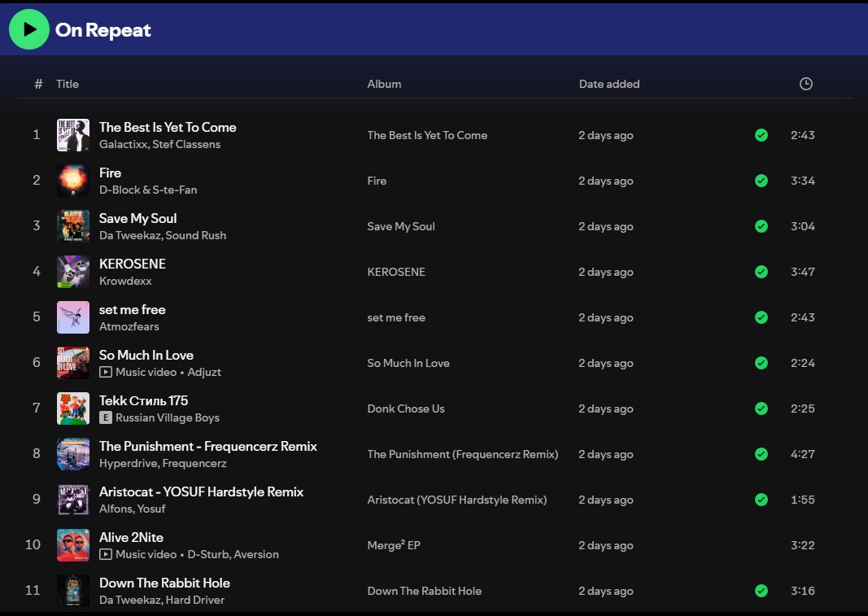Click The Punishment remix cover art
868x616 pixels.
[73, 454]
